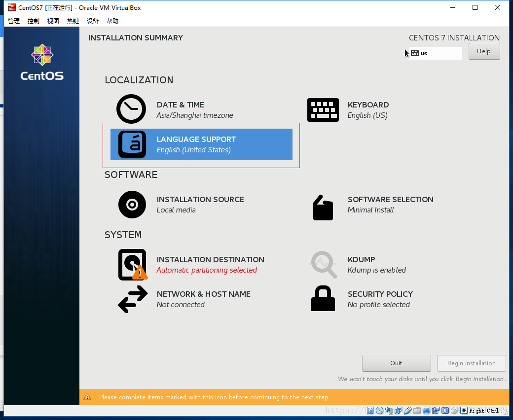Click the display icon in the status bar
The width and height of the screenshot is (513, 420).
[426, 411]
